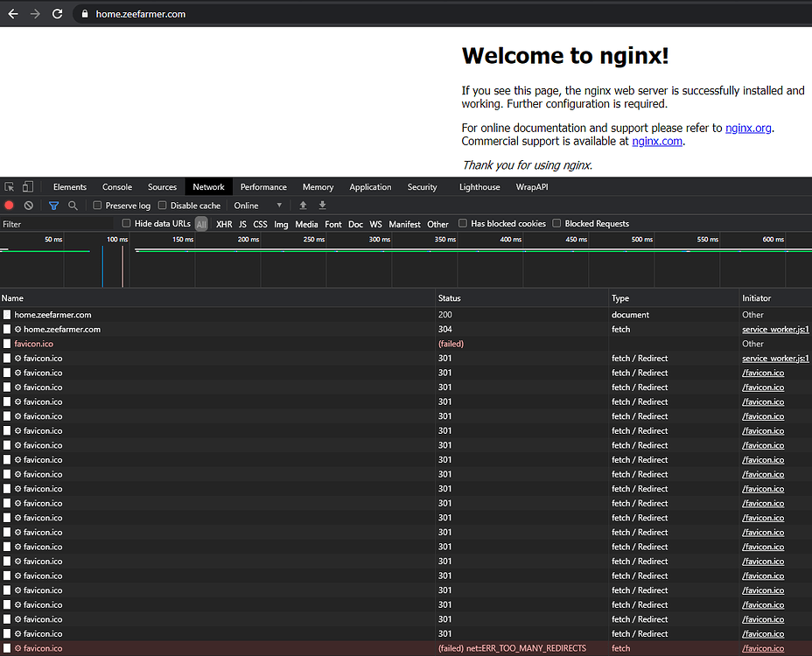Image resolution: width=812 pixels, height=656 pixels.
Task: Filter requests by XHR
Action: click(x=224, y=224)
